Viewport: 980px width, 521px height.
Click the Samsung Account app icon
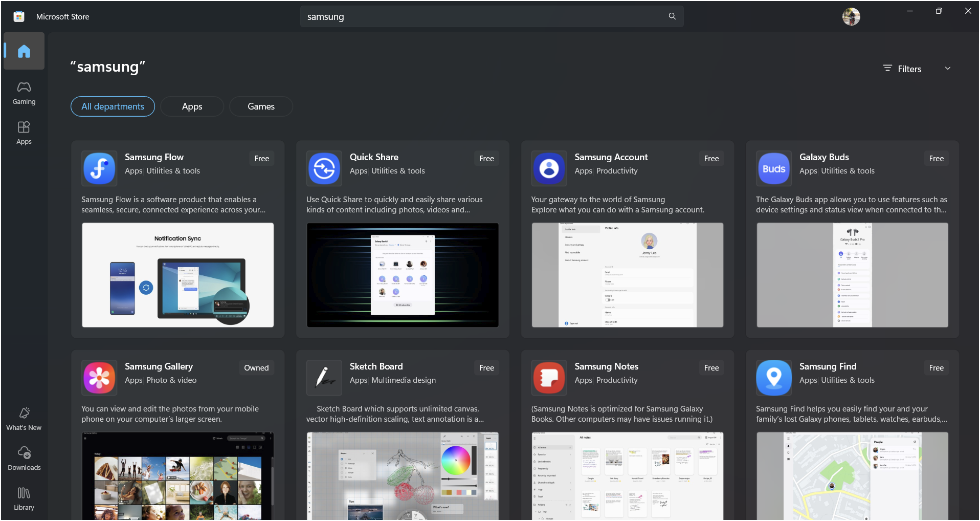click(549, 168)
